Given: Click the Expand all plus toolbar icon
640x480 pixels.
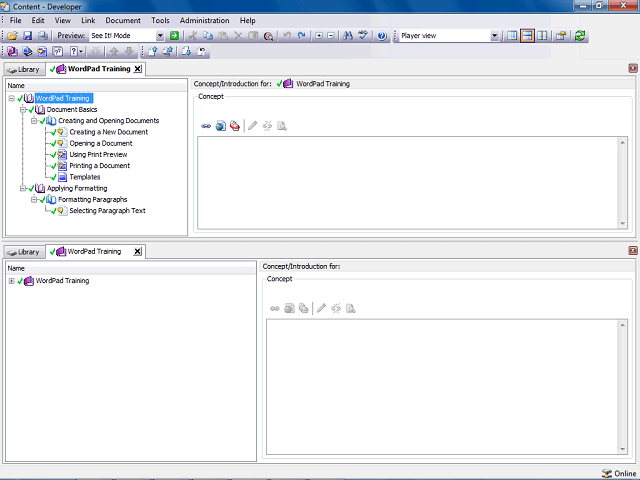Looking at the screenshot, I should coord(319,36).
